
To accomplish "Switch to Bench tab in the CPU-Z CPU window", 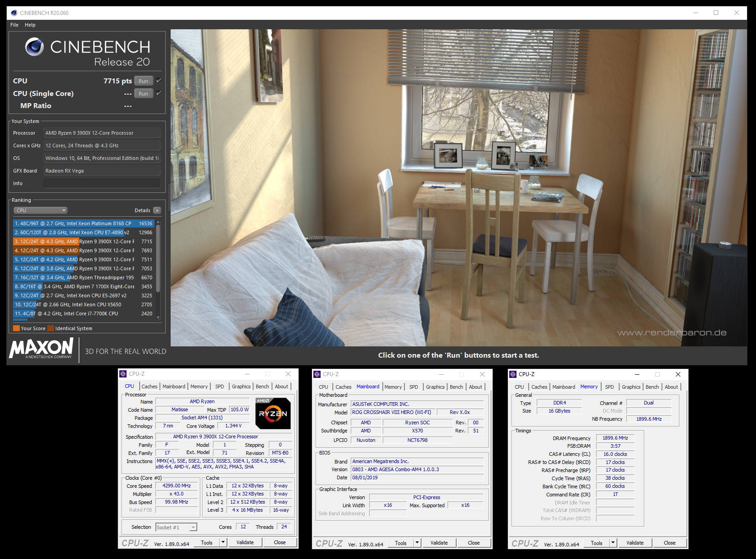I will pyautogui.click(x=263, y=386).
